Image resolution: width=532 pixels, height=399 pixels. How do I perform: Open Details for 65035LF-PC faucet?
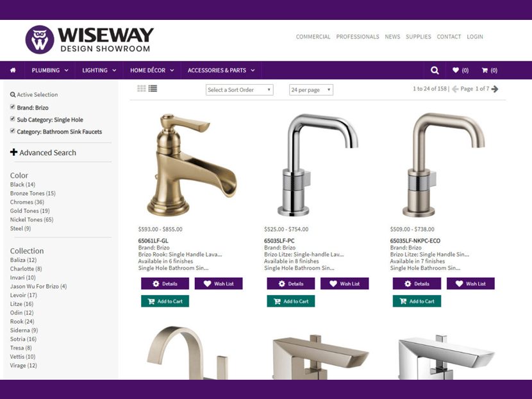(291, 284)
